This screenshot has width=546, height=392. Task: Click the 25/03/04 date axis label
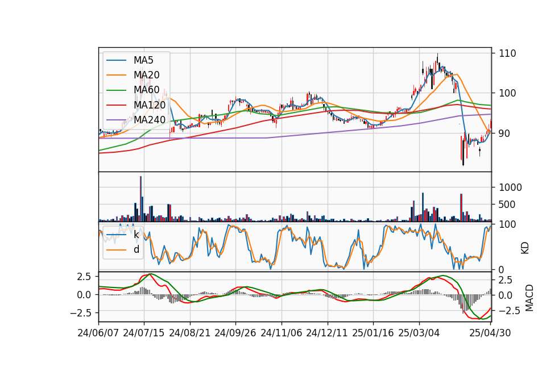(419, 333)
